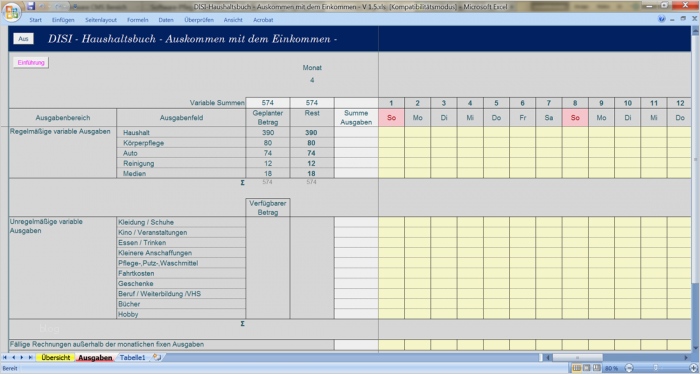Open the Seitenlayout ribbon tab
Screen dimensions: 700x374
tap(101, 20)
